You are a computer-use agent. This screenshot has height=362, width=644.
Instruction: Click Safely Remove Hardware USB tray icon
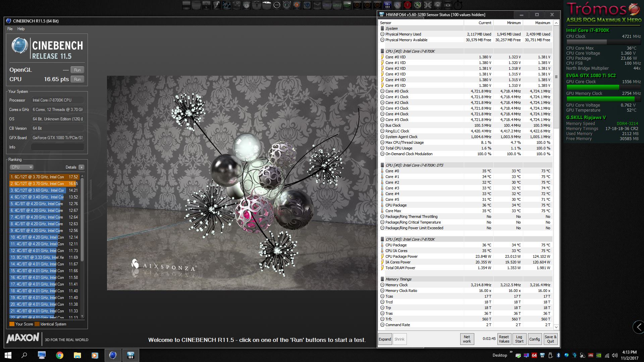tap(550, 355)
